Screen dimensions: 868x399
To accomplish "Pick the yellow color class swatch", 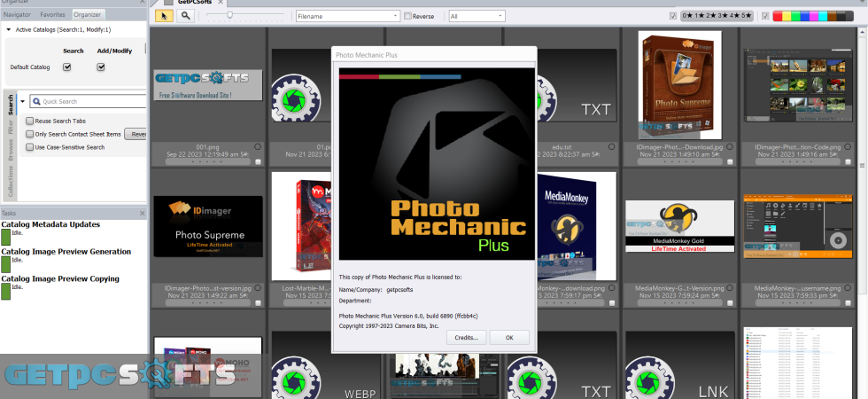I will point(787,16).
